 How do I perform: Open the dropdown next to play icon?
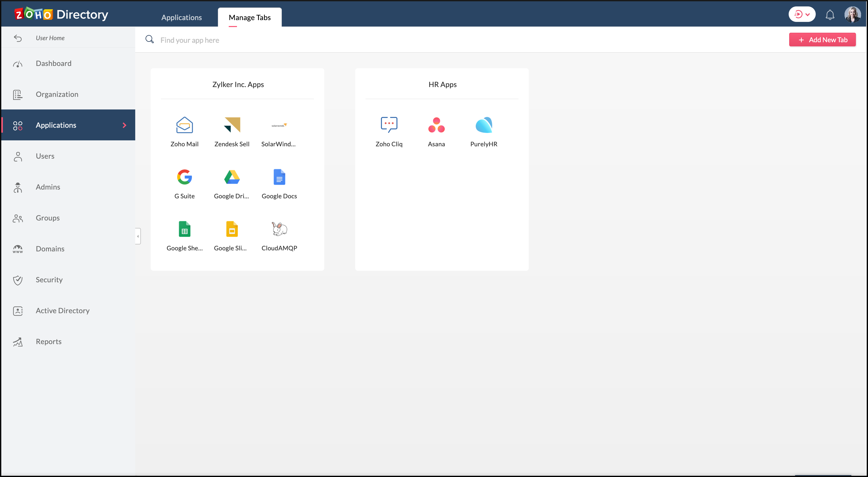pyautogui.click(x=807, y=15)
